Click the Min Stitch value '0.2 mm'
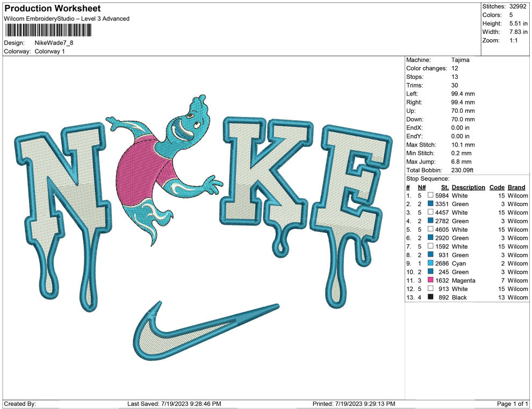Screen dimensions: 532x409 462,153
